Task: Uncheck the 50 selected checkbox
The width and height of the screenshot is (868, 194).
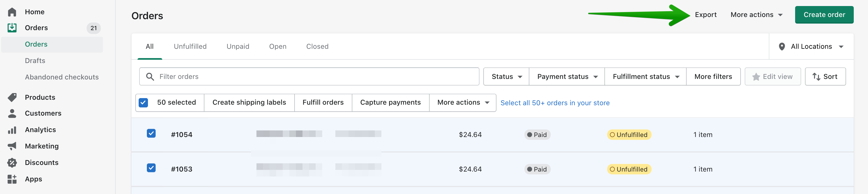Action: point(143,103)
